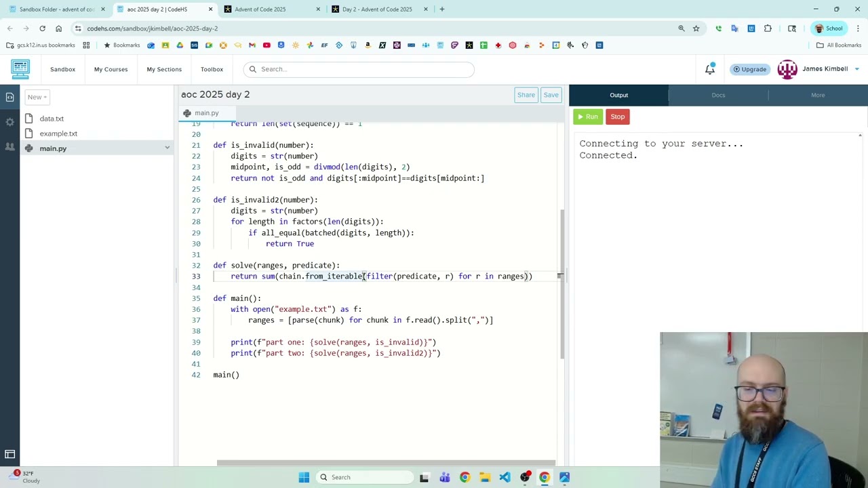Click the CodeHS search field
This screenshot has width=868, height=488.
tap(359, 69)
